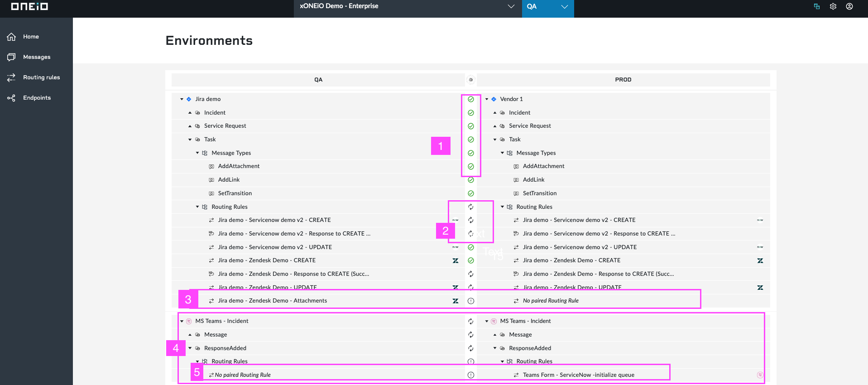Open the settings gear icon
Screen dimensions: 868x385
coord(833,6)
